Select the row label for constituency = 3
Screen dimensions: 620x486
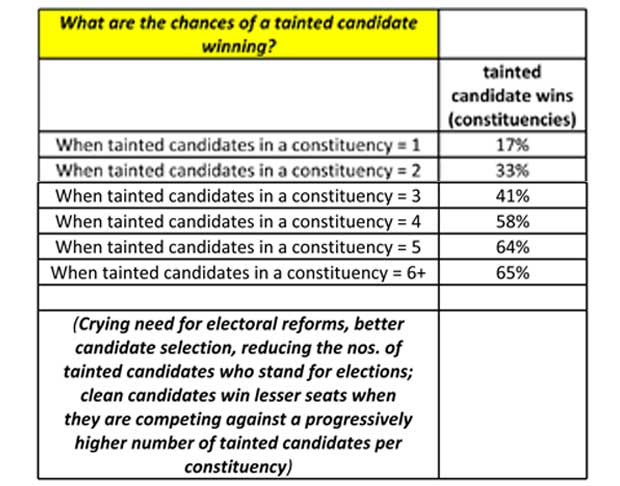[x=238, y=195]
